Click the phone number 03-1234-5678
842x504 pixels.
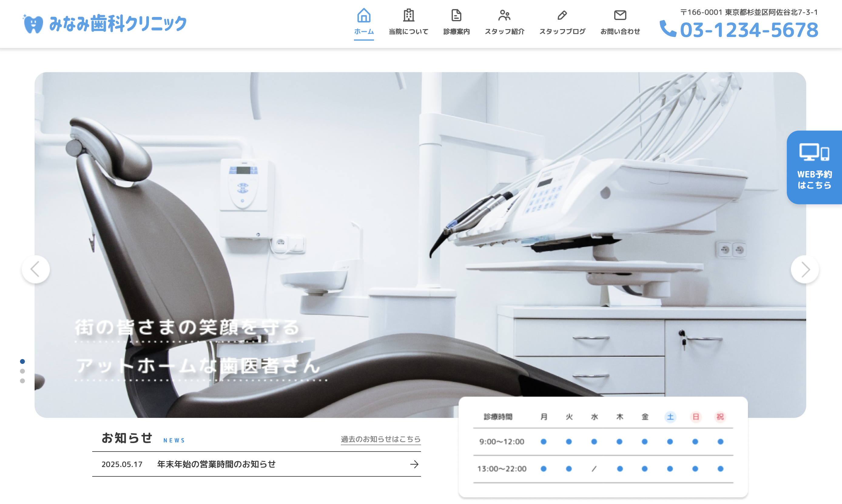pyautogui.click(x=749, y=30)
